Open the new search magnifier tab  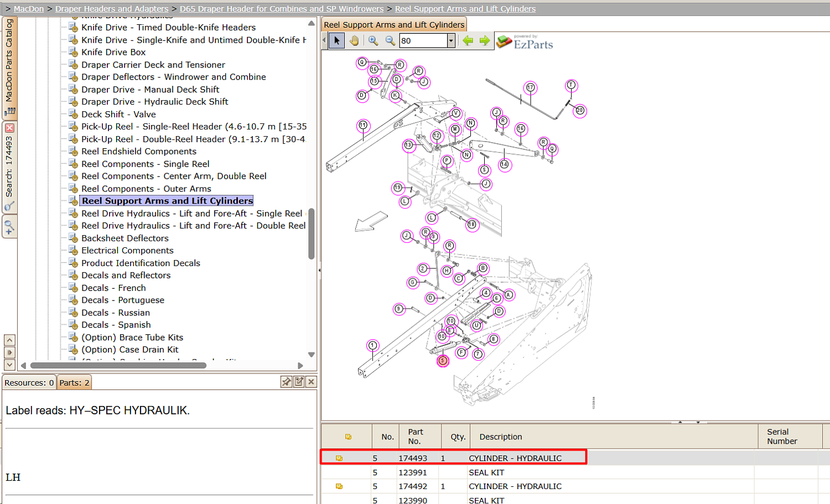pyautogui.click(x=9, y=226)
